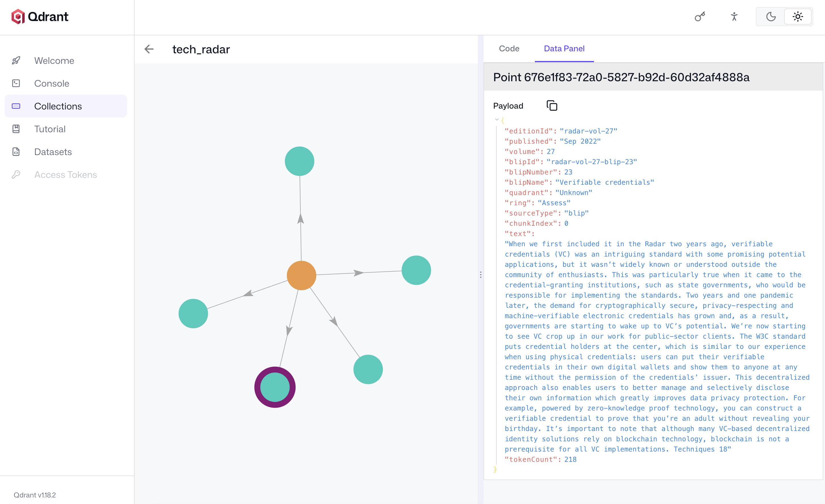This screenshot has width=825, height=504.
Task: Copy the payload with the copy icon
Action: 552,106
